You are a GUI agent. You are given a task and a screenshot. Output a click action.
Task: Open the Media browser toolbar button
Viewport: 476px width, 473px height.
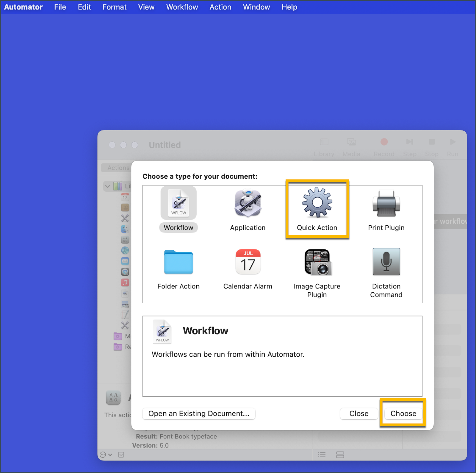coord(351,147)
